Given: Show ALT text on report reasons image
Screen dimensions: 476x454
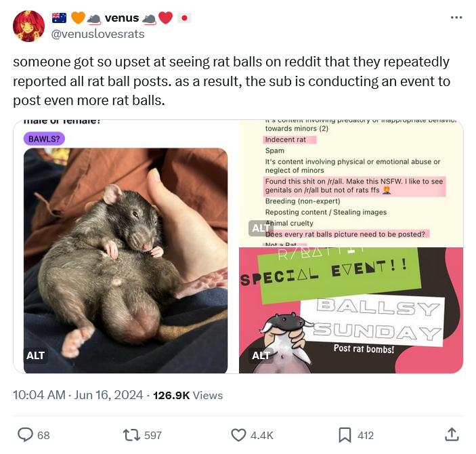Looking at the screenshot, I should [260, 228].
